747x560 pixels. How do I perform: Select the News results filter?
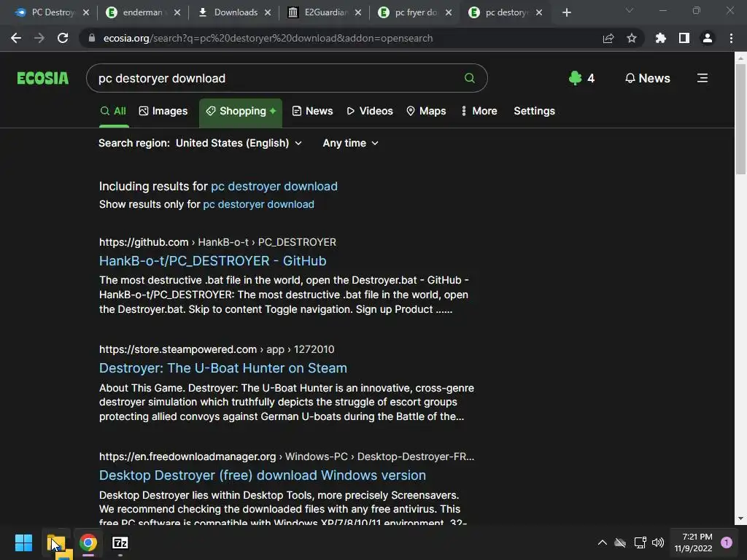[x=312, y=111]
